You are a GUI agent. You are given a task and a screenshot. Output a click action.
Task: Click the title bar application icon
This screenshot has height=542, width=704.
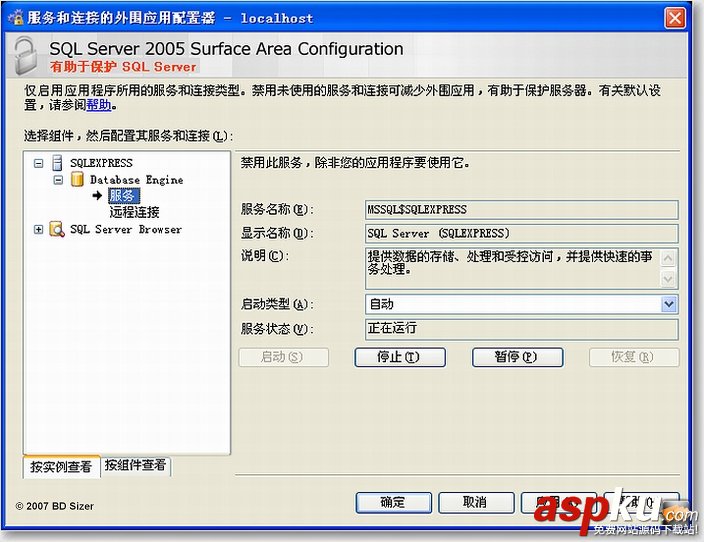(15, 18)
